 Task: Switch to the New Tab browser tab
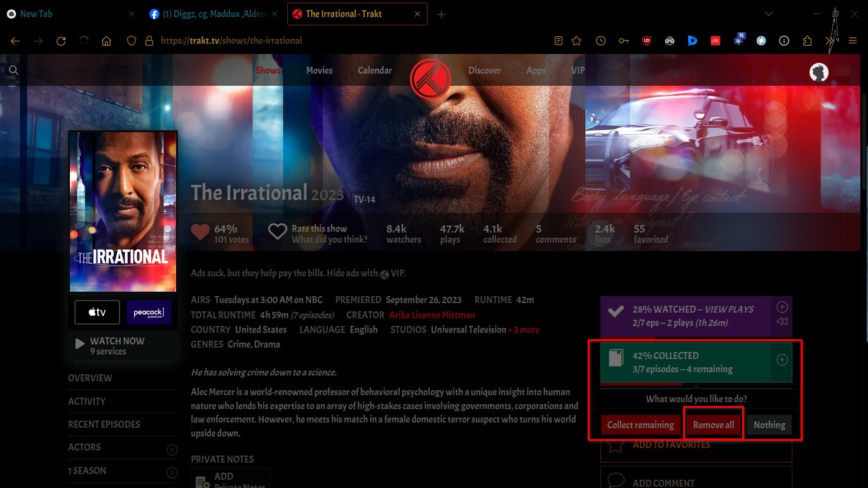pyautogui.click(x=70, y=14)
